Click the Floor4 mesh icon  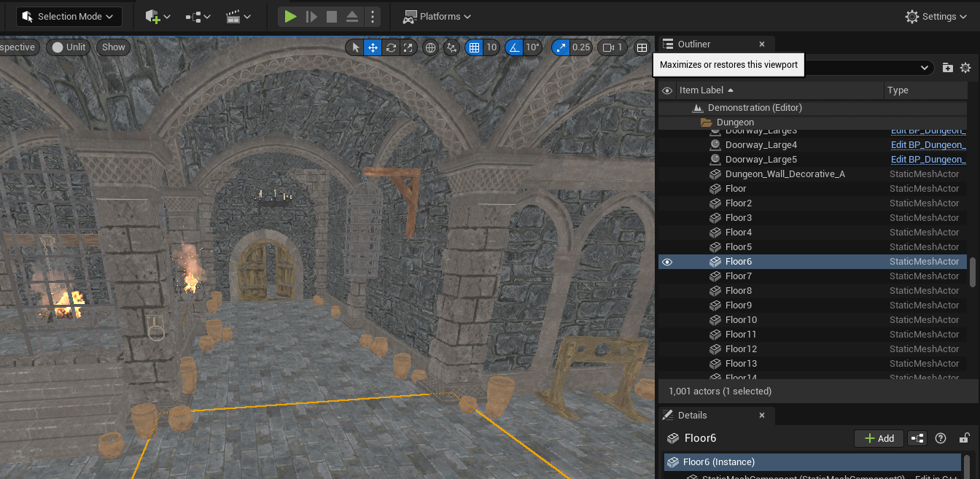tap(715, 232)
